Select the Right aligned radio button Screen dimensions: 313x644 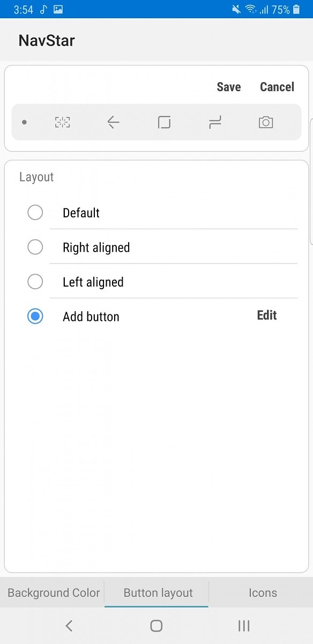[x=35, y=247]
